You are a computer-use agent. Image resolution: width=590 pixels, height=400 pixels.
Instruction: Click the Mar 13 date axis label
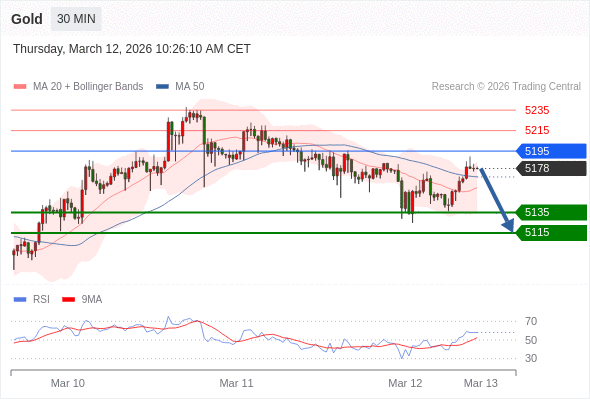click(x=481, y=383)
